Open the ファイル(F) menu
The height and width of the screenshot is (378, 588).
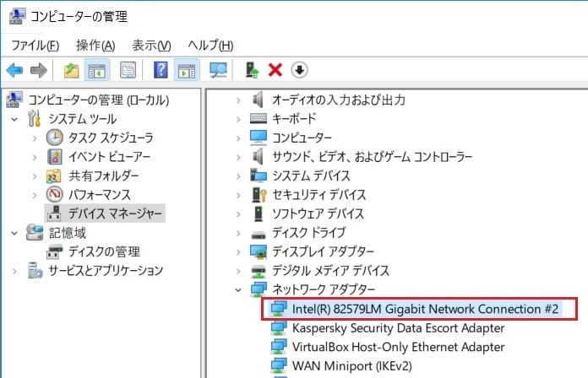[x=35, y=45]
